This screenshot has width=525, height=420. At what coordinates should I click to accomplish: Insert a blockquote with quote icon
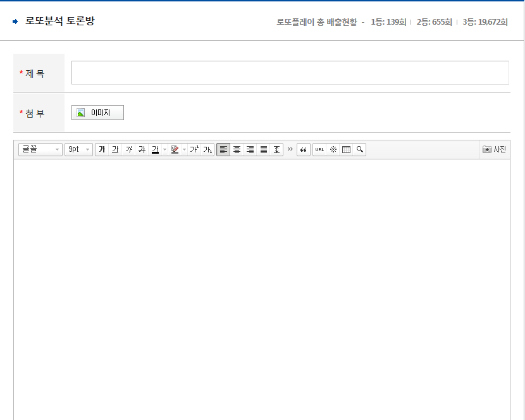[x=304, y=150]
